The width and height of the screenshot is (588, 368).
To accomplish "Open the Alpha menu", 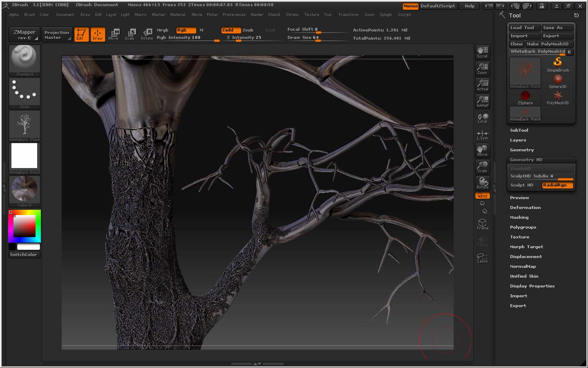I will [14, 15].
